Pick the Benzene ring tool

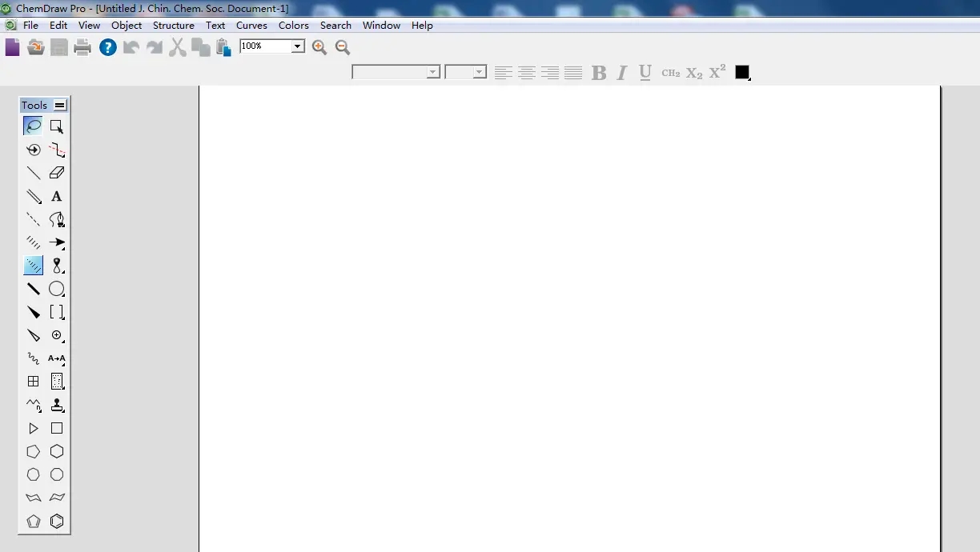click(x=57, y=522)
